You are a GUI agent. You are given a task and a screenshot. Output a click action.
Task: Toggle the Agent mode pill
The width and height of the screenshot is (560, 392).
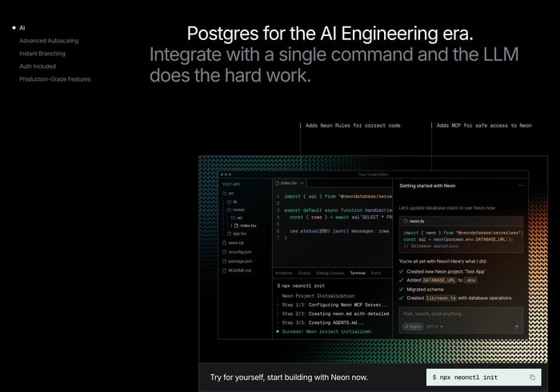pos(413,326)
